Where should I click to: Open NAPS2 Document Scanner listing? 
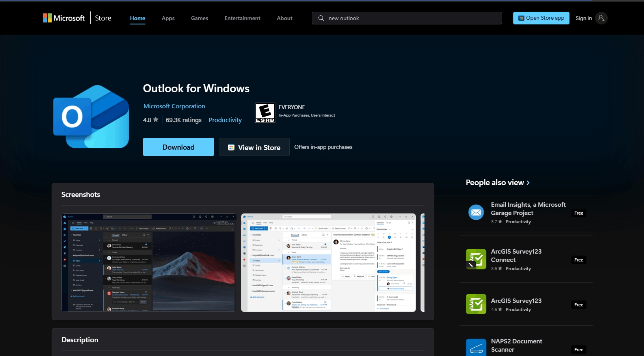point(517,345)
